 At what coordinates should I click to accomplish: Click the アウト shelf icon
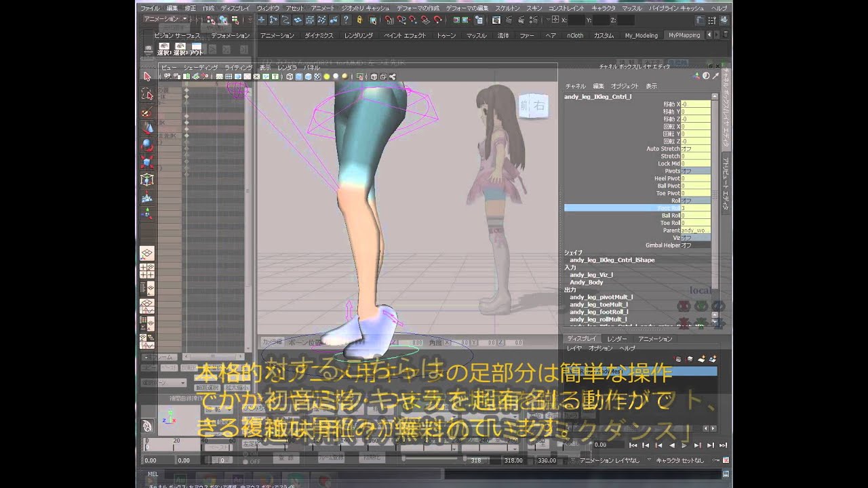pyautogui.click(x=196, y=49)
